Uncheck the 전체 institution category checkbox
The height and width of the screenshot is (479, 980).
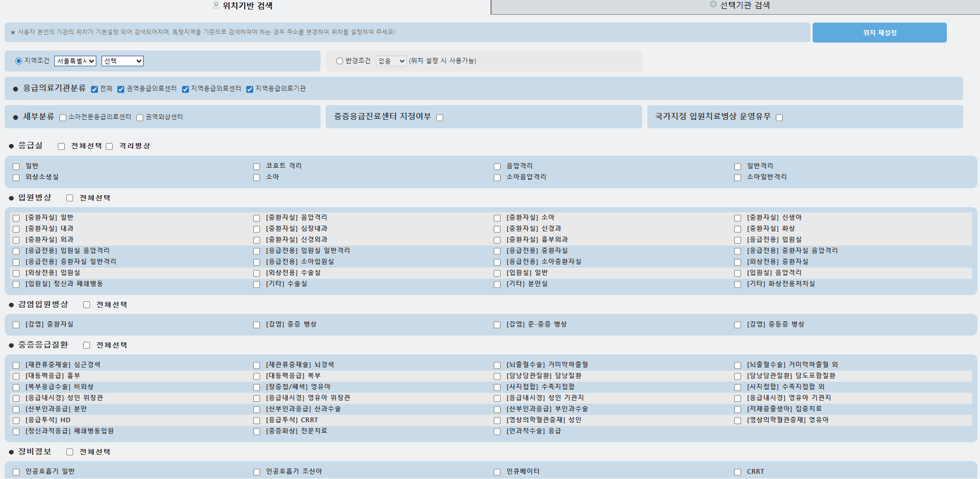click(94, 88)
